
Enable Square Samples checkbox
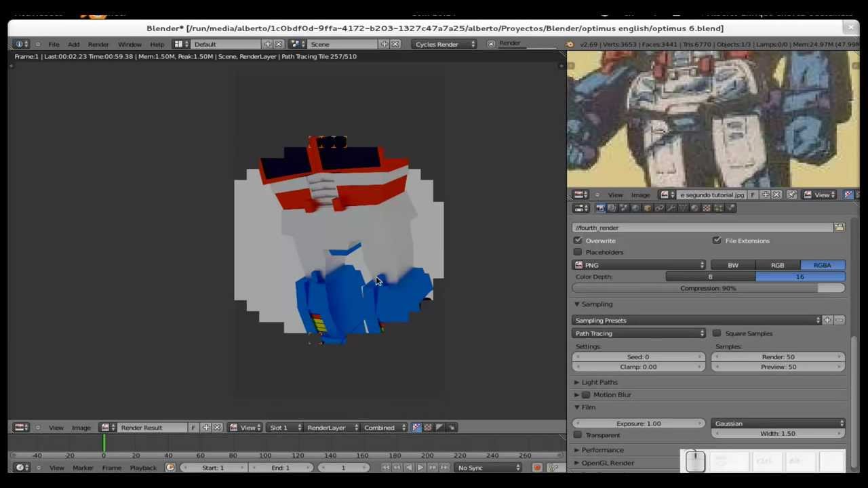tap(717, 333)
